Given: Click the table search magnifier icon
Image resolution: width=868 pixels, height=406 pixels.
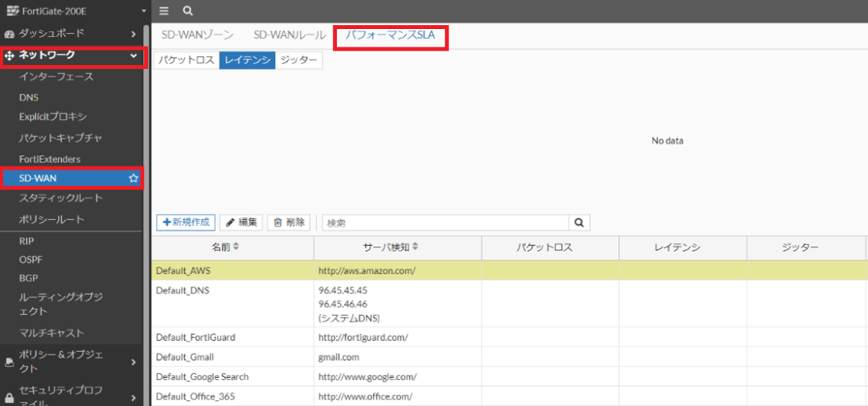Looking at the screenshot, I should click(579, 222).
